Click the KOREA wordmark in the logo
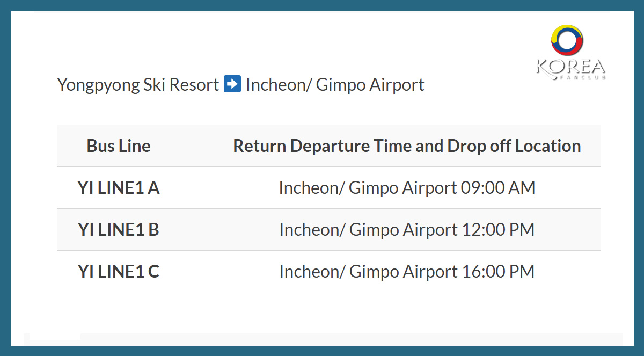 click(571, 67)
